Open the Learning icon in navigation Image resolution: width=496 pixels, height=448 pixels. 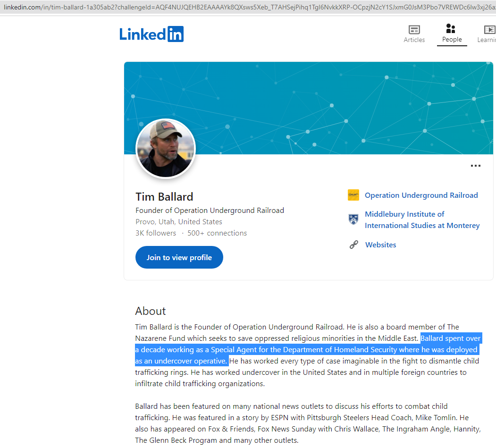click(x=490, y=29)
